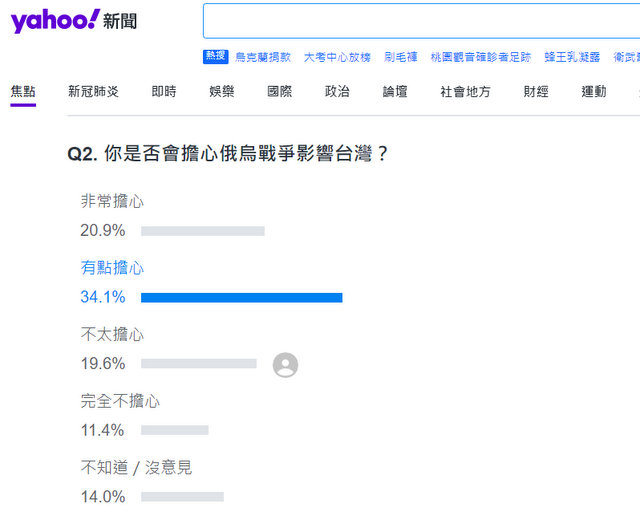Open the 桃園觀音確診者足跡 link
Screen dimensions: 640x520
click(x=481, y=58)
